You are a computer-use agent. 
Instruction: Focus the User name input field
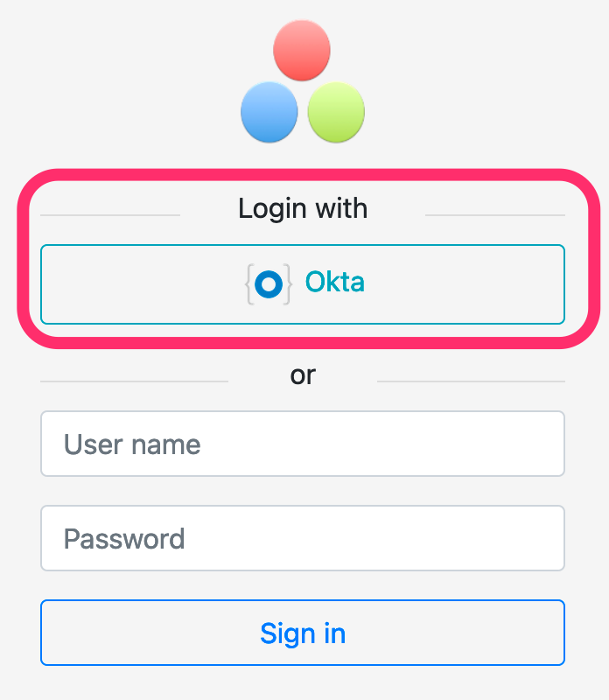[302, 444]
